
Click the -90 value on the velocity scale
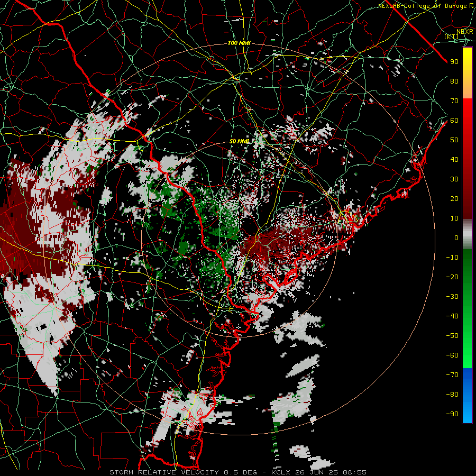click(x=452, y=414)
